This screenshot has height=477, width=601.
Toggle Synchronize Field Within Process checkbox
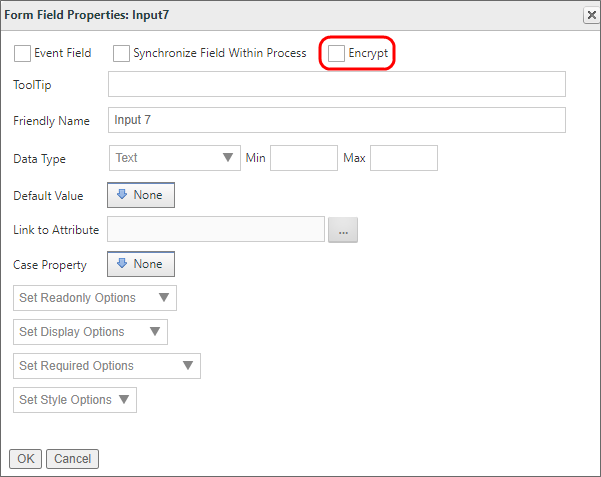121,53
